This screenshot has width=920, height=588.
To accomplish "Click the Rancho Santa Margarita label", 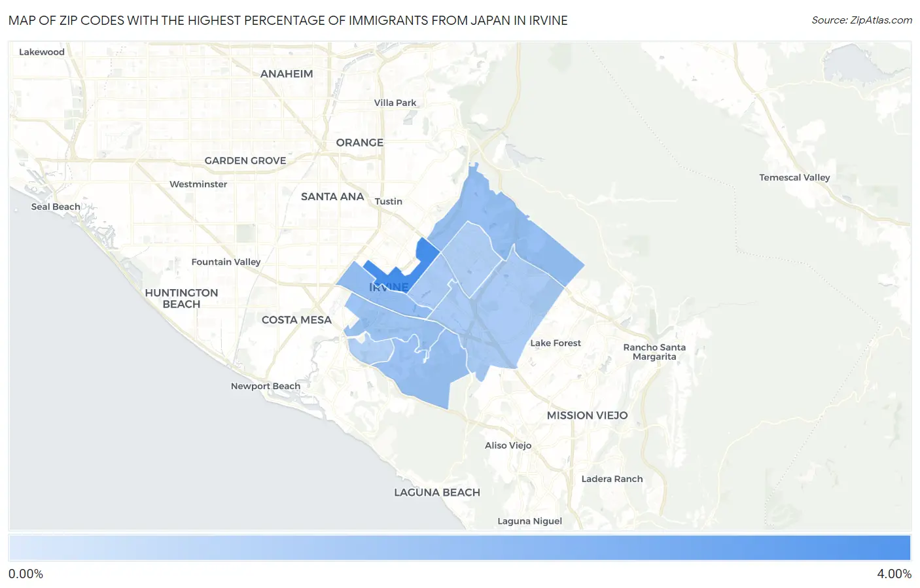I will click(654, 352).
